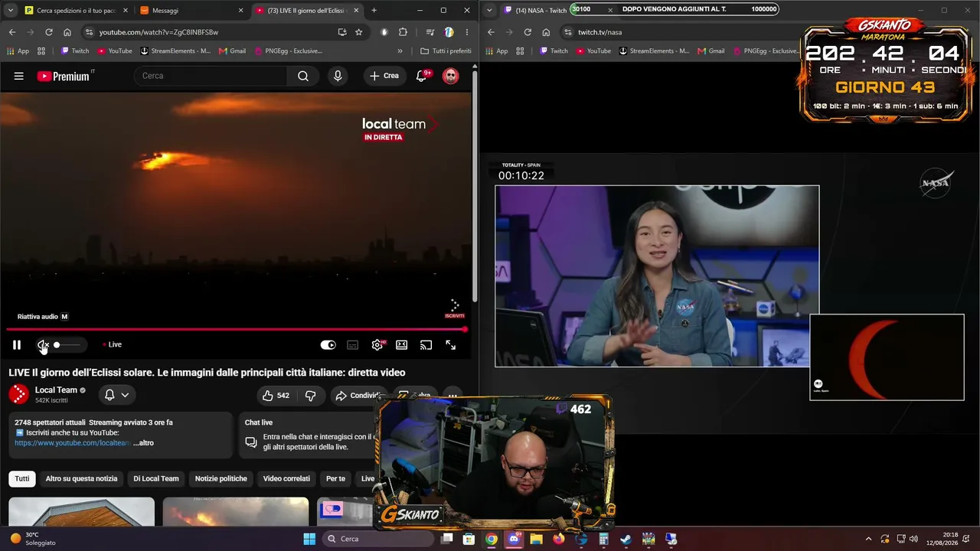
Task: Go back in the YouTube browser window
Action: pos(12,32)
